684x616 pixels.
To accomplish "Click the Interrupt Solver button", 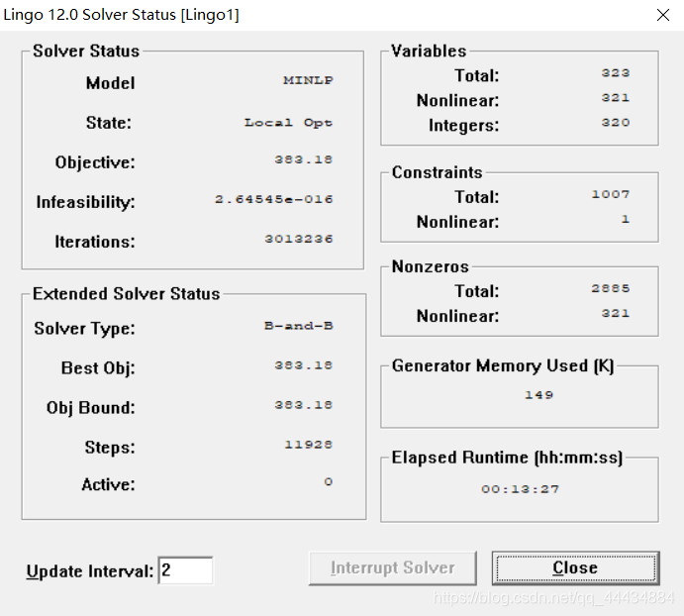I will click(393, 568).
